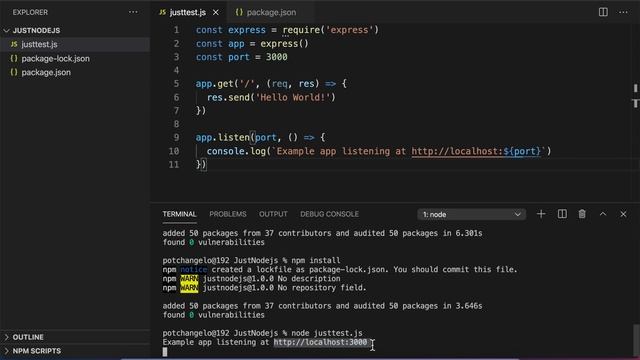Click the localhost link in code line 10
Screen dimensions: 640x360
click(x=476, y=151)
